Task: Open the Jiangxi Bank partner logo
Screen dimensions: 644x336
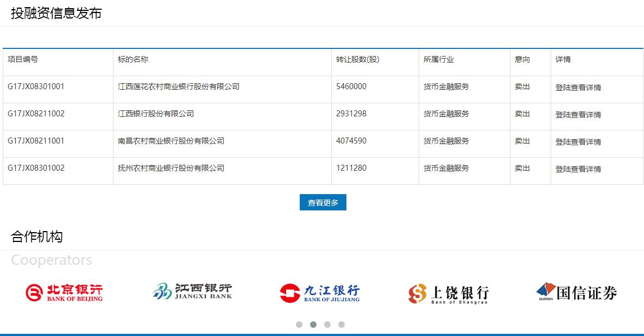Action: click(192, 291)
